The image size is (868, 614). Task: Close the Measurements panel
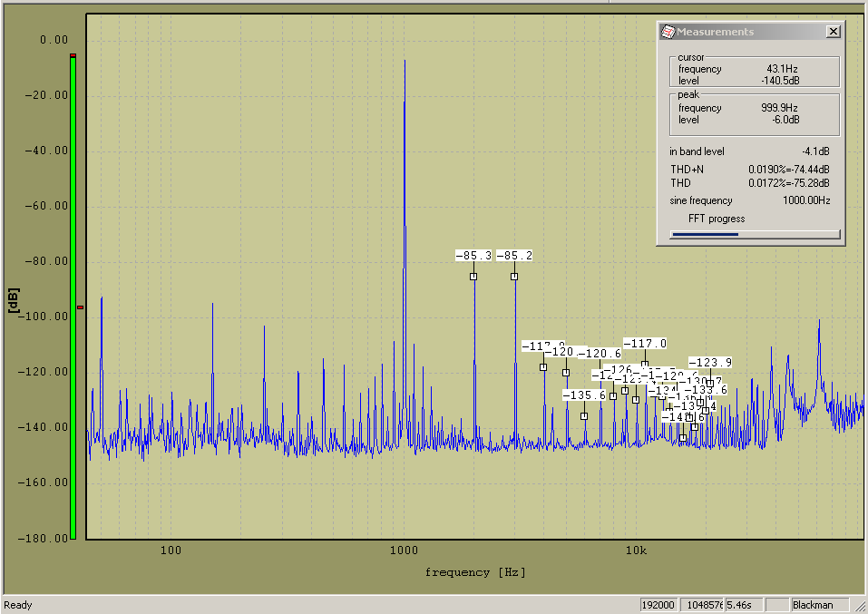[833, 32]
